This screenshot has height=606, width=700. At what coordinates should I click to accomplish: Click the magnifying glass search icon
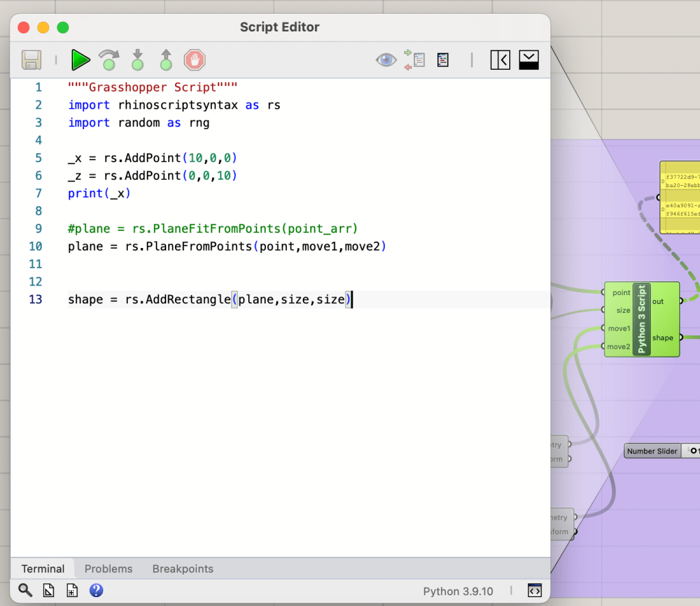click(x=25, y=590)
